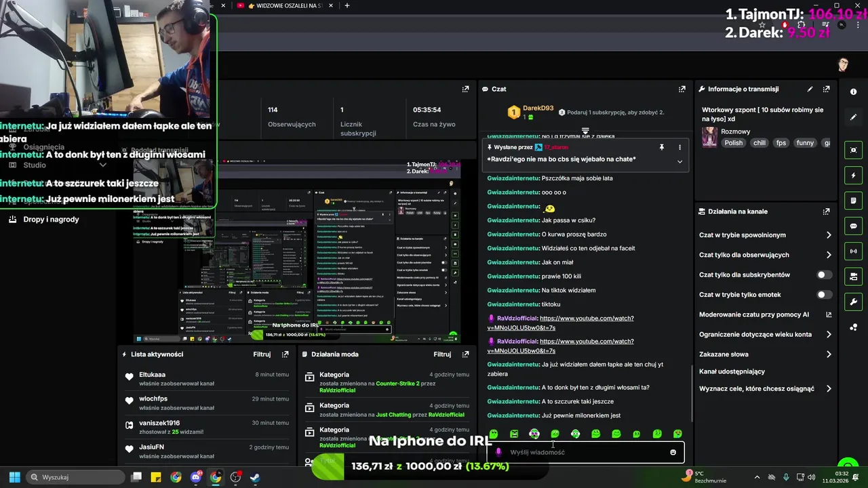The image size is (868, 488).
Task: Unpin the pinned chat message
Action: pos(661,147)
